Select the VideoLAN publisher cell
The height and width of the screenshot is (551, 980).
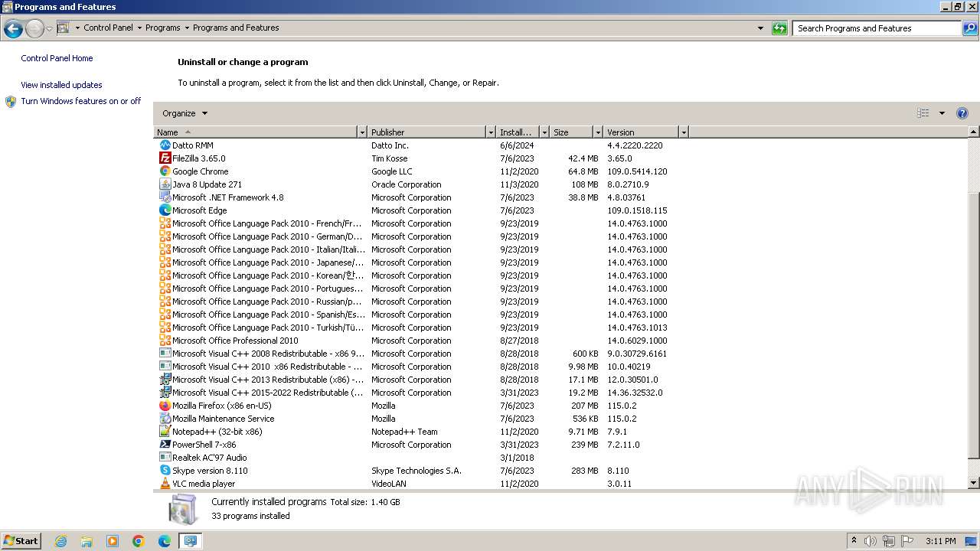tap(389, 484)
